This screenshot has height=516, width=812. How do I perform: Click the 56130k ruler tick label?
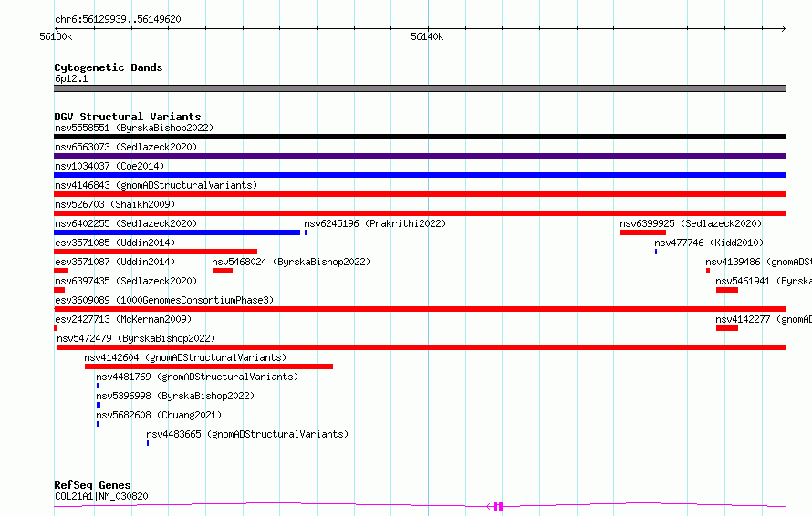pos(56,36)
